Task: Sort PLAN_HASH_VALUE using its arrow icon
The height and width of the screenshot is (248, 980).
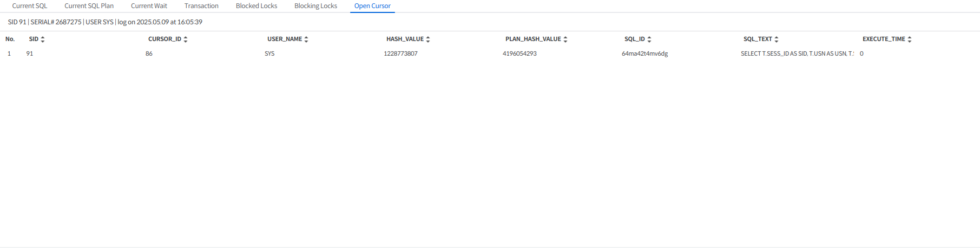Action: (565, 39)
